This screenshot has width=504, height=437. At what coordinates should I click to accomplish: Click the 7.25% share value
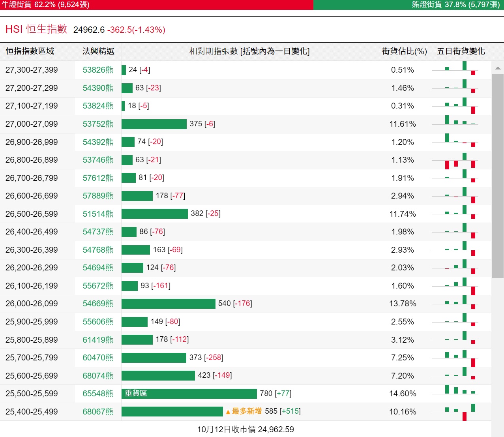[x=403, y=358]
